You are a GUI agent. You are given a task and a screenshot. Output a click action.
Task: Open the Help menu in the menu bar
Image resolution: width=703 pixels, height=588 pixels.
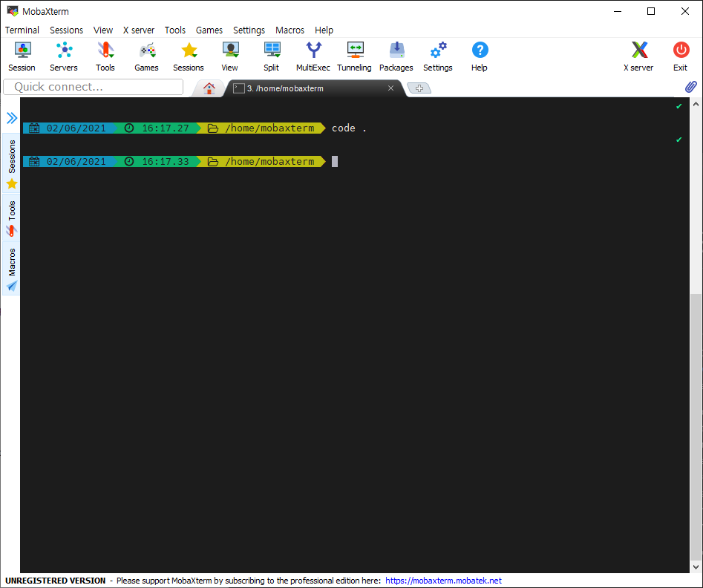click(324, 30)
